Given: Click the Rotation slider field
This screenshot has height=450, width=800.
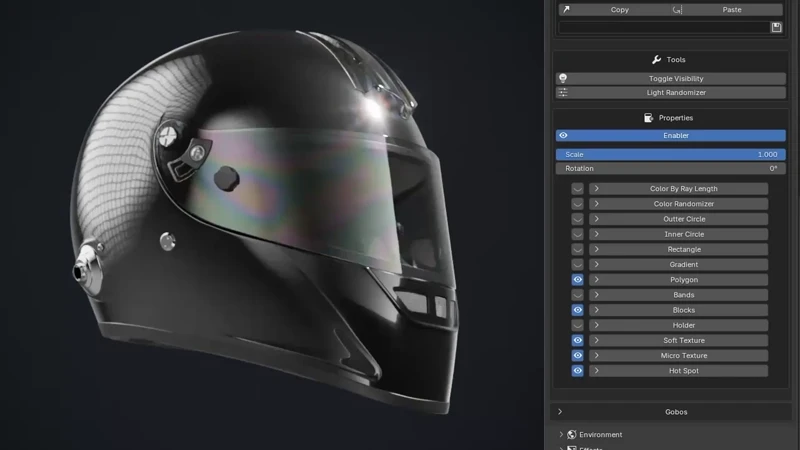Looking at the screenshot, I should [670, 168].
